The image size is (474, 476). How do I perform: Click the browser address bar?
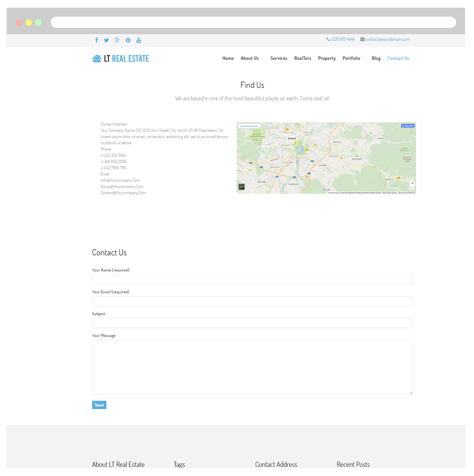(x=253, y=22)
